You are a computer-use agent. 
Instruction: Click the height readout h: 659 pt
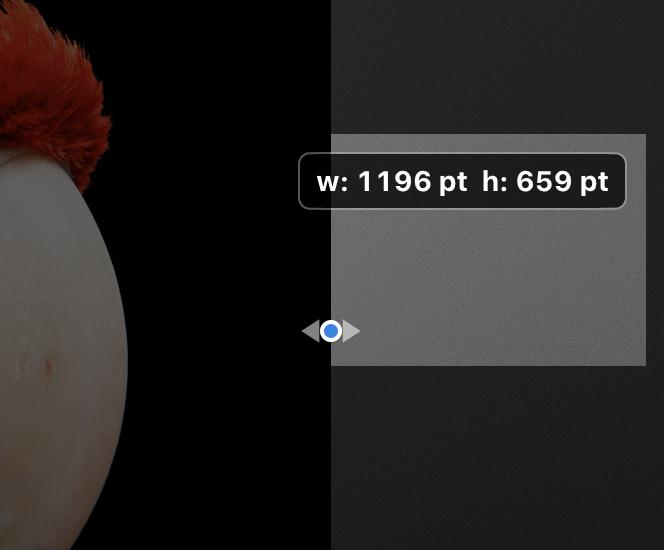pyautogui.click(x=545, y=182)
